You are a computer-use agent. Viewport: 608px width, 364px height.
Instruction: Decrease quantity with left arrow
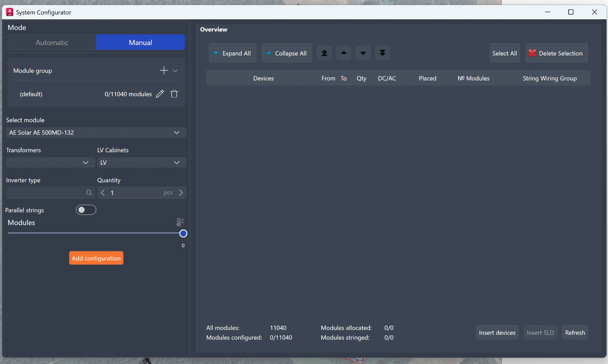point(103,192)
